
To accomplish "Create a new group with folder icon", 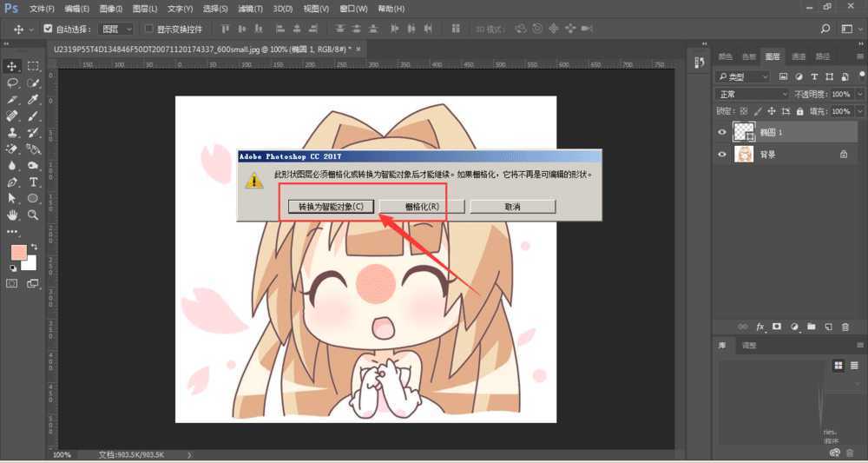I will coord(811,327).
